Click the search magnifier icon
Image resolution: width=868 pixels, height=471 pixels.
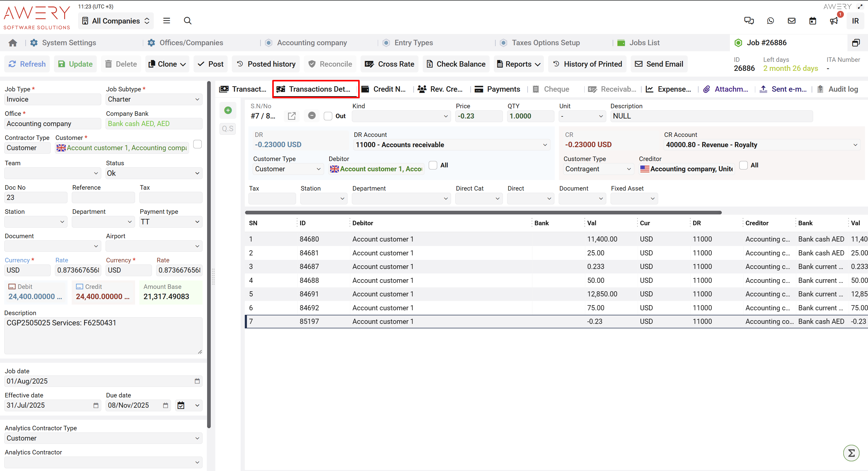[x=188, y=21]
